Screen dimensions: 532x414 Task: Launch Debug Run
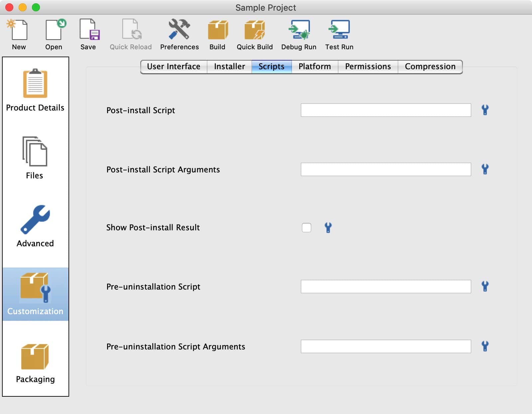(299, 34)
